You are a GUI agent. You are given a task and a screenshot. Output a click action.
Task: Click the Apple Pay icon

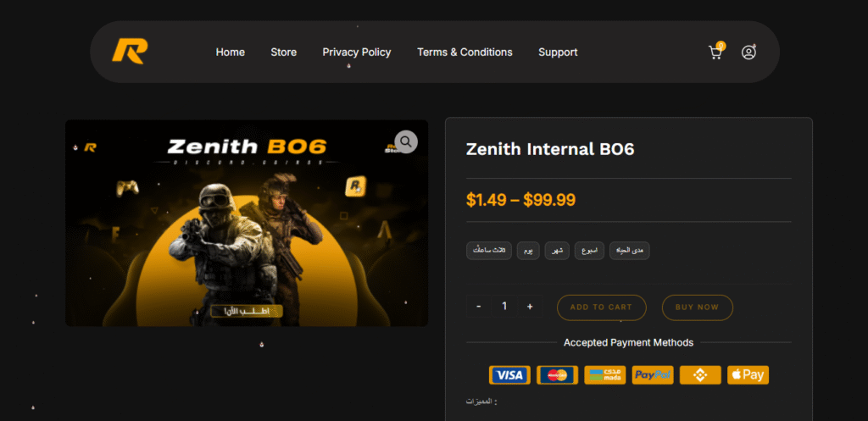click(748, 375)
